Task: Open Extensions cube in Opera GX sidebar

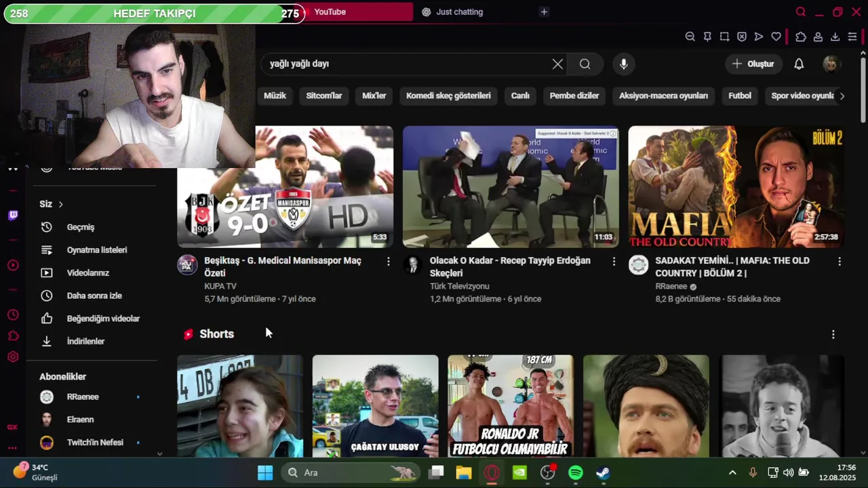Action: pos(13,335)
